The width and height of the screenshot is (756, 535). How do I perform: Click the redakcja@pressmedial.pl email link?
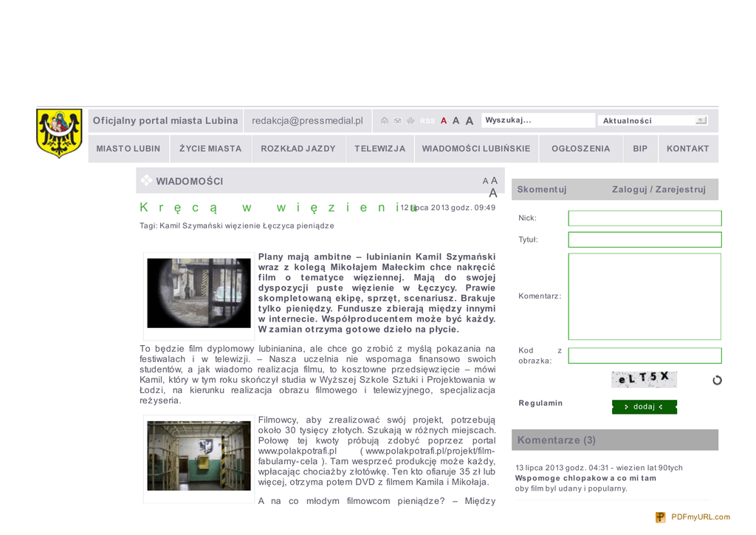[x=307, y=120]
